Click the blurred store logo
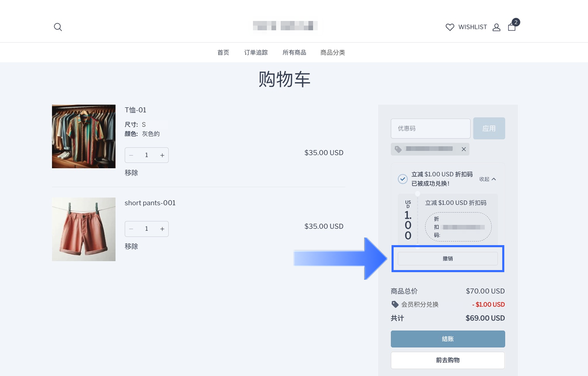 [x=285, y=26]
